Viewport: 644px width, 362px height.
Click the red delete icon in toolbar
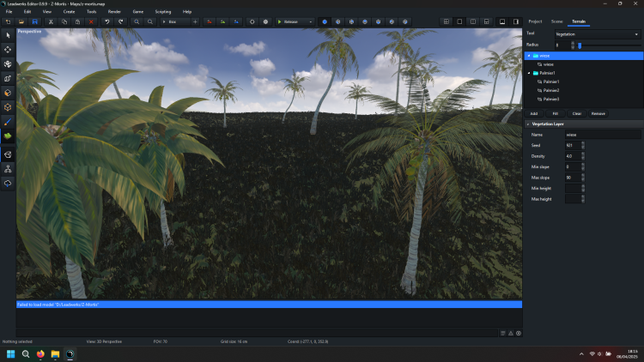click(x=90, y=21)
